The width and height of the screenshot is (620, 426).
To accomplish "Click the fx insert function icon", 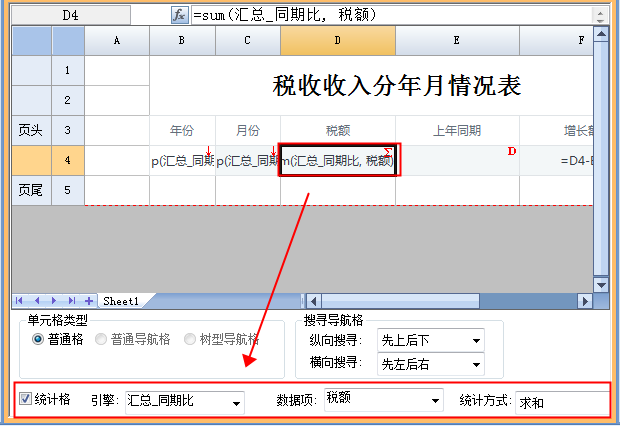I will (180, 15).
